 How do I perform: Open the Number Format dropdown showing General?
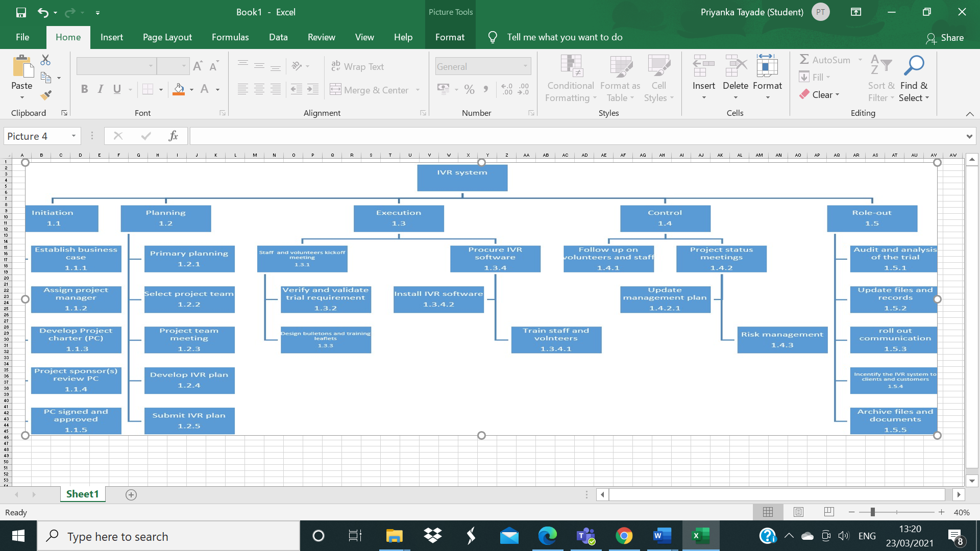pyautogui.click(x=526, y=66)
